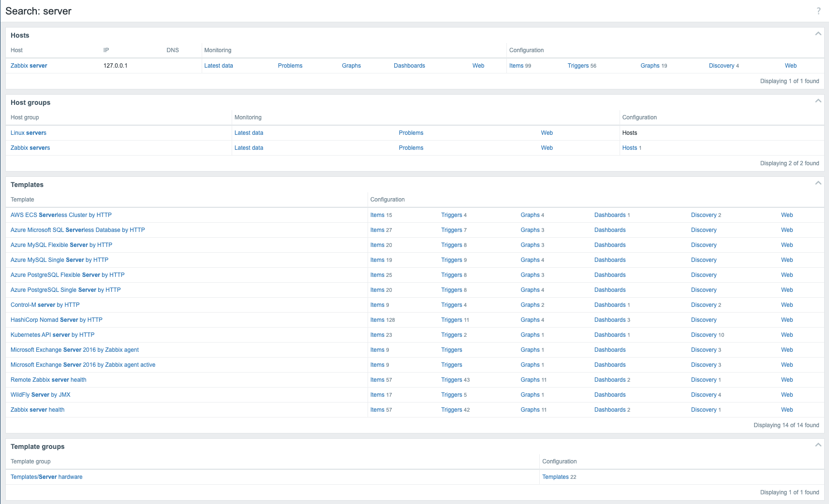Screen dimensions: 829x504
Task: Open Microsoft Exchange Server 2016 by Zabbix agent
Action: (74, 350)
